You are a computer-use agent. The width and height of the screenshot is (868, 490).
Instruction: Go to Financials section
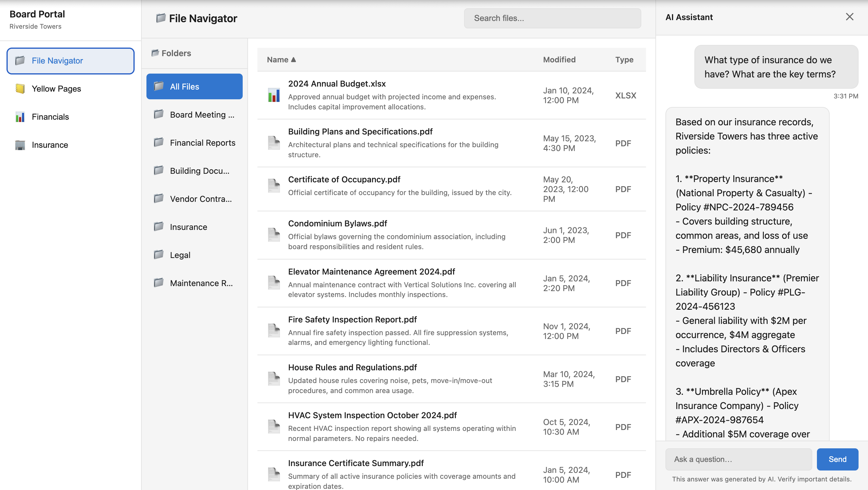pos(71,117)
